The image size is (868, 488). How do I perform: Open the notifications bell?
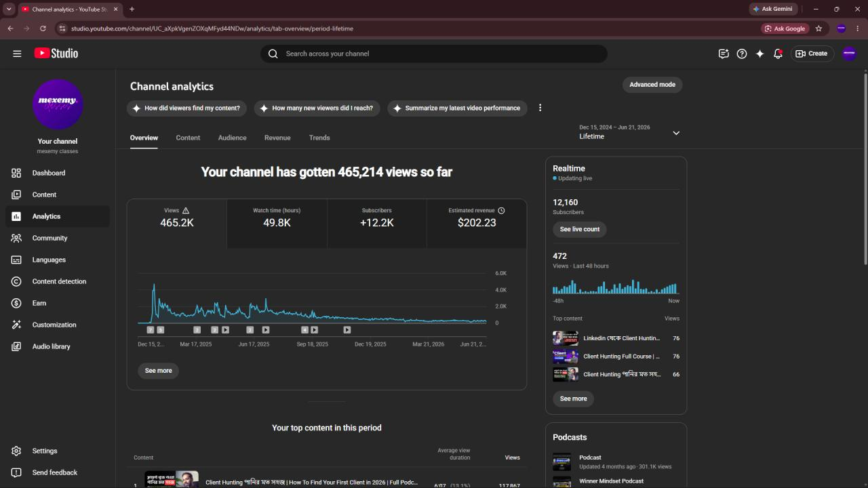[778, 54]
